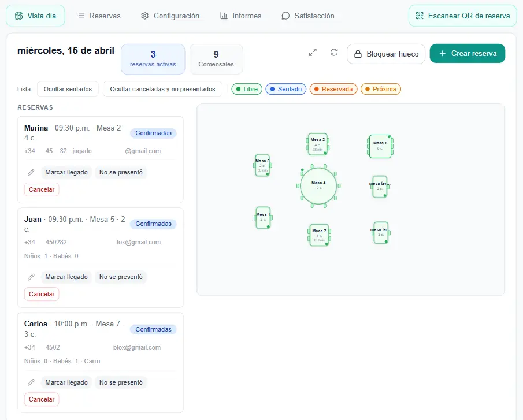Select round table Mesa 4 on floor plan

[x=318, y=186]
